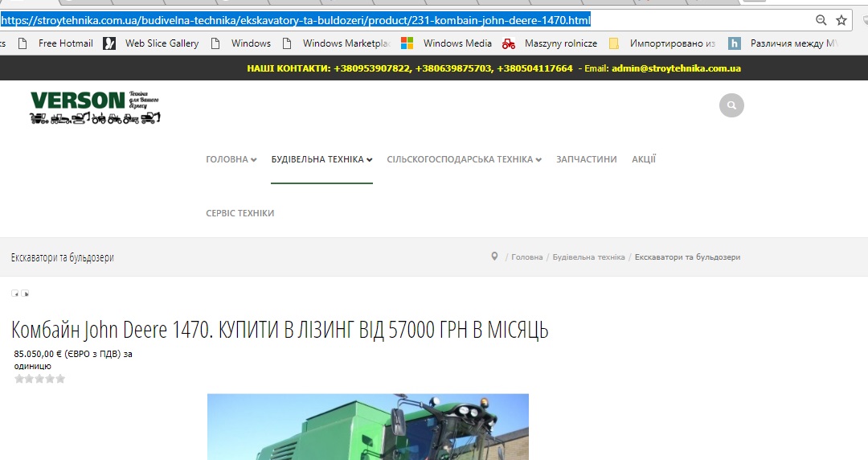Click the breadcrumb location pin icon
Screen dimensions: 868x460
click(494, 256)
